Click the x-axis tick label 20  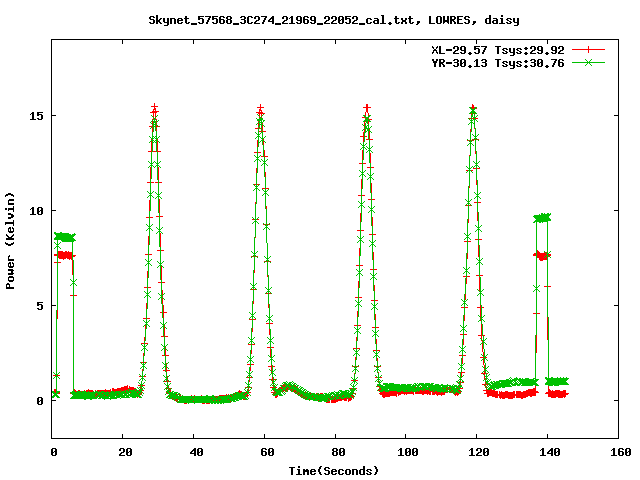point(125,452)
